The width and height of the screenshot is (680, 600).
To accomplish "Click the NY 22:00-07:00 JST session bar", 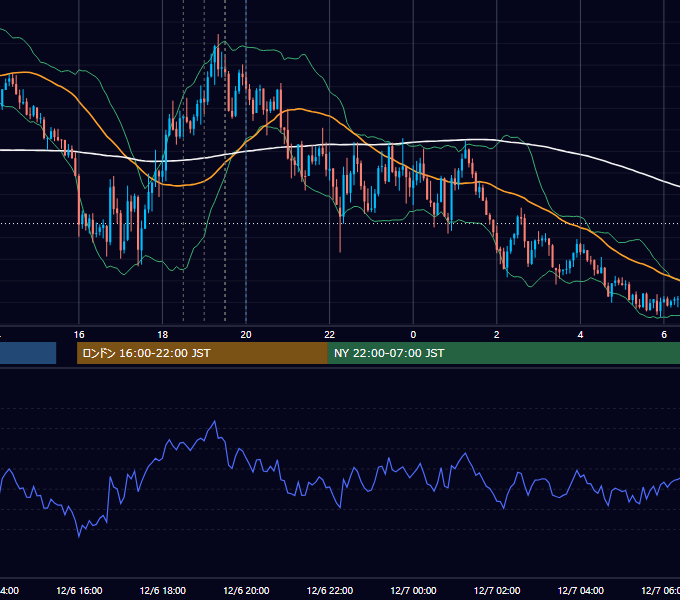I will [503, 353].
